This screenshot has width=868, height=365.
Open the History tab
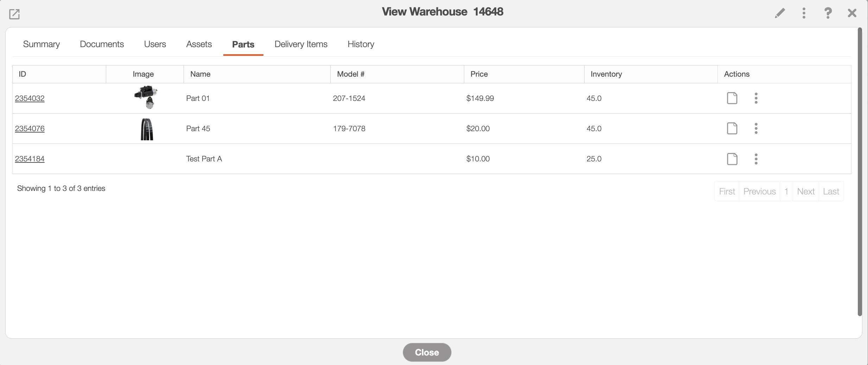[360, 44]
